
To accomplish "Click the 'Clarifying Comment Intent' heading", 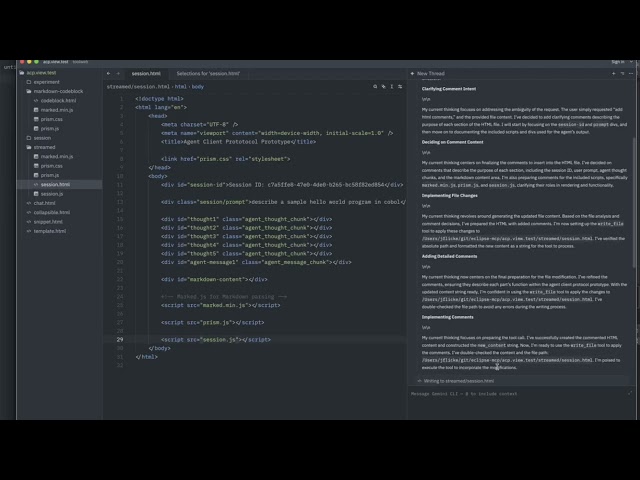I will pos(449,89).
